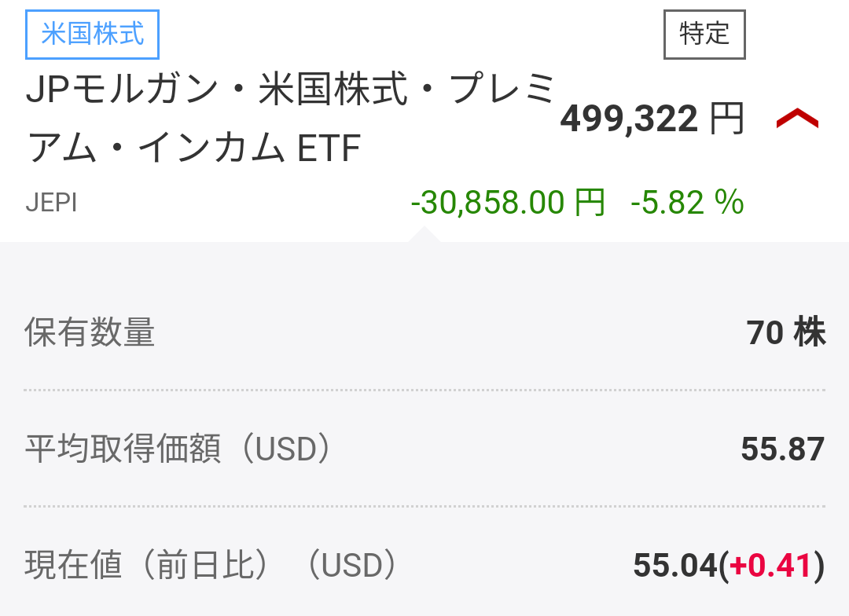Click the -5.82 % loss percentage

687,203
